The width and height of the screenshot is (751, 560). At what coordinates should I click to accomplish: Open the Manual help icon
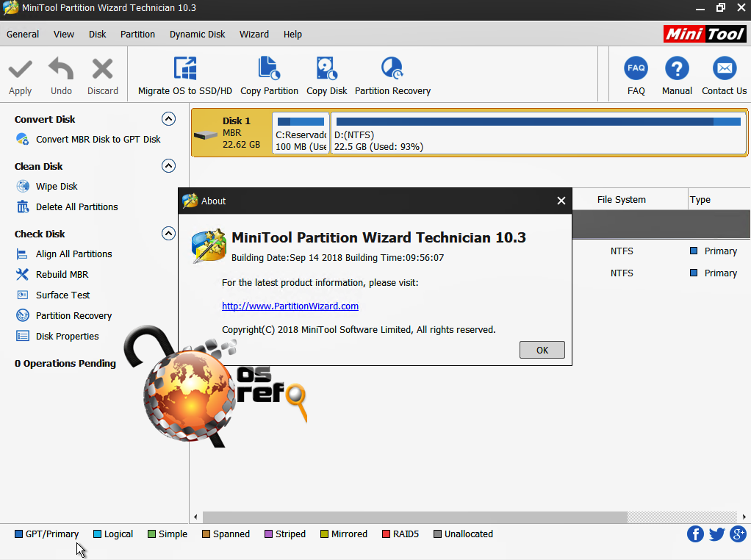pyautogui.click(x=677, y=68)
